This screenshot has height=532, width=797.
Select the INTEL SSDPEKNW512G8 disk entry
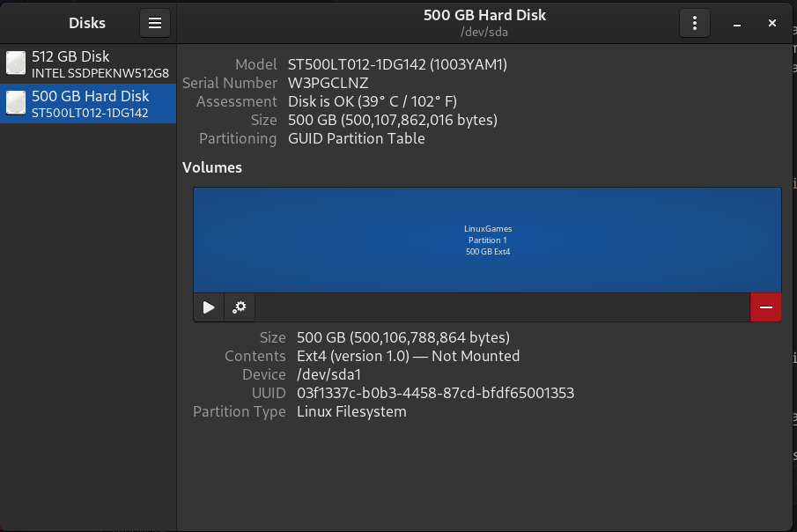pos(100,73)
